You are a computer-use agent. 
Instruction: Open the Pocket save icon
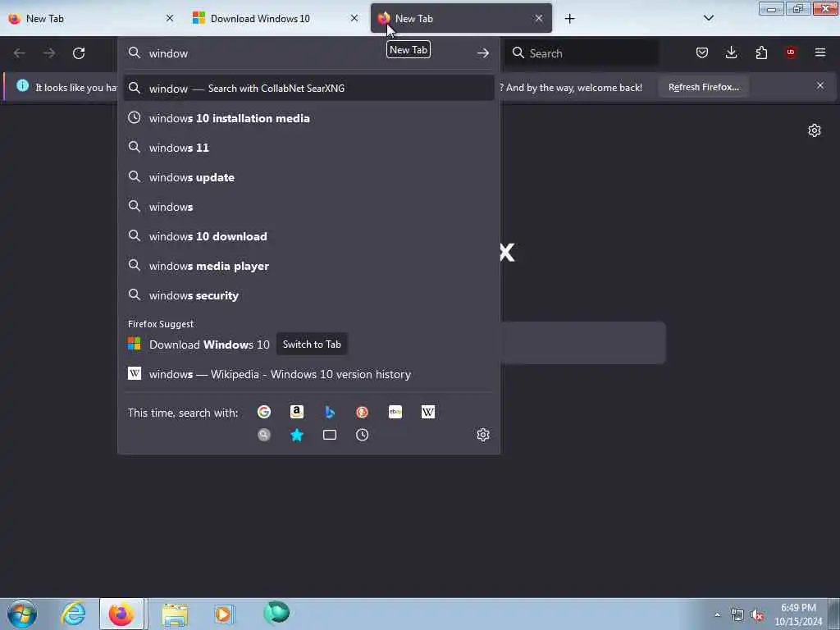click(702, 52)
